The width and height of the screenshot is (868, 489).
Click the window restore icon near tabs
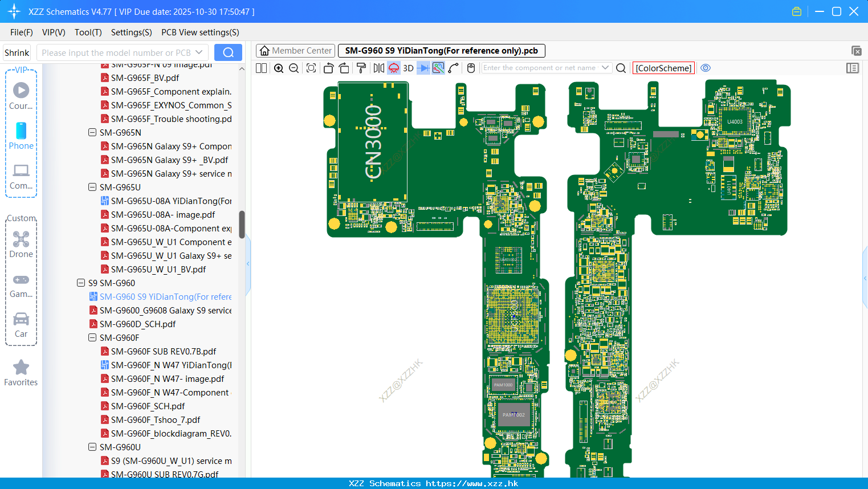(x=857, y=51)
